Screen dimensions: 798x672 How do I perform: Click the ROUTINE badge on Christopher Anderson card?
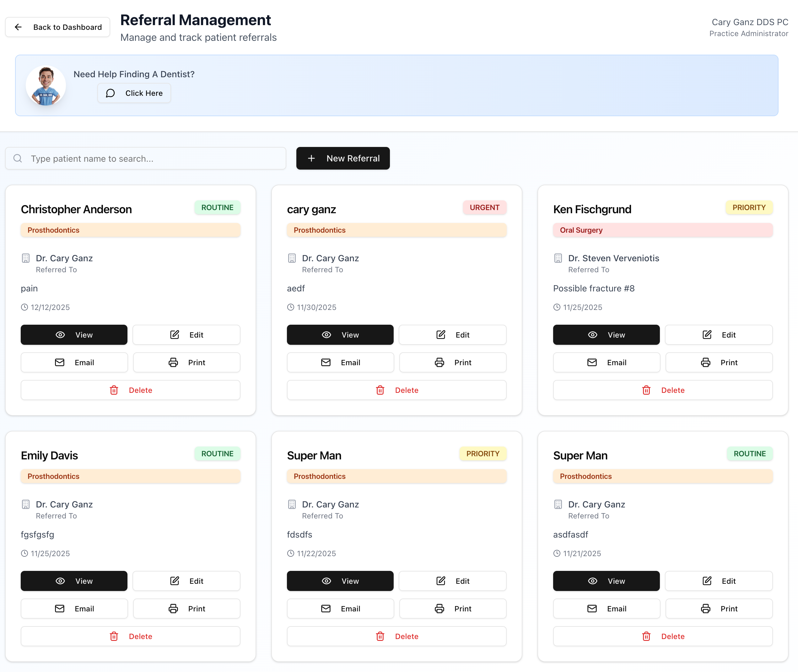217,208
